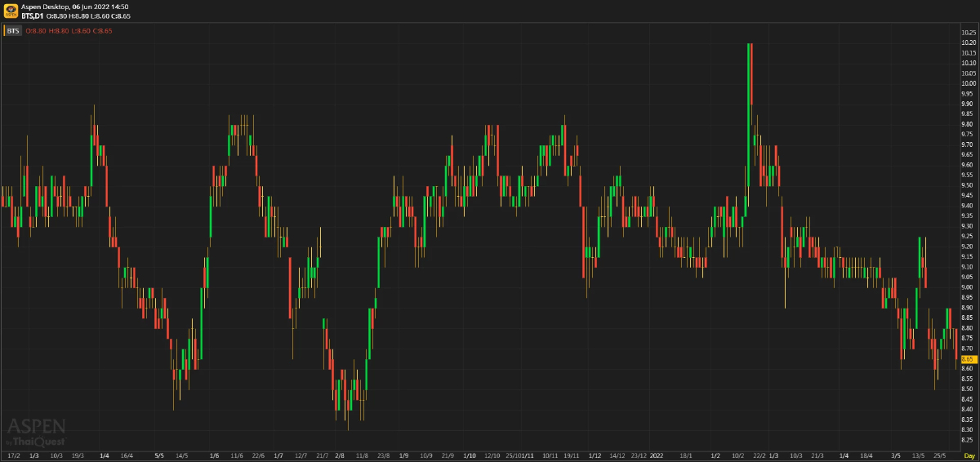Click the 21/3 date axis label
Screen dimensions: 980x462
coord(817,455)
